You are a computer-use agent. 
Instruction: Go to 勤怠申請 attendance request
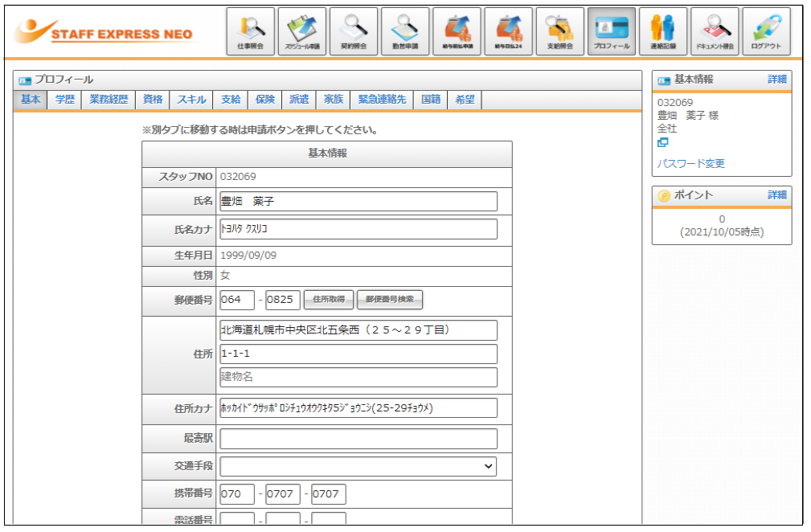405,31
